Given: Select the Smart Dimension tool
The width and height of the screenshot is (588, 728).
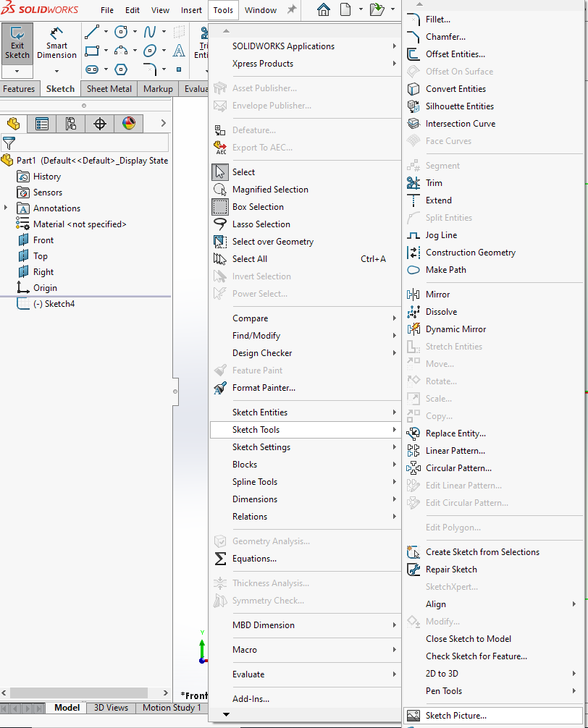Looking at the screenshot, I should pos(56,43).
